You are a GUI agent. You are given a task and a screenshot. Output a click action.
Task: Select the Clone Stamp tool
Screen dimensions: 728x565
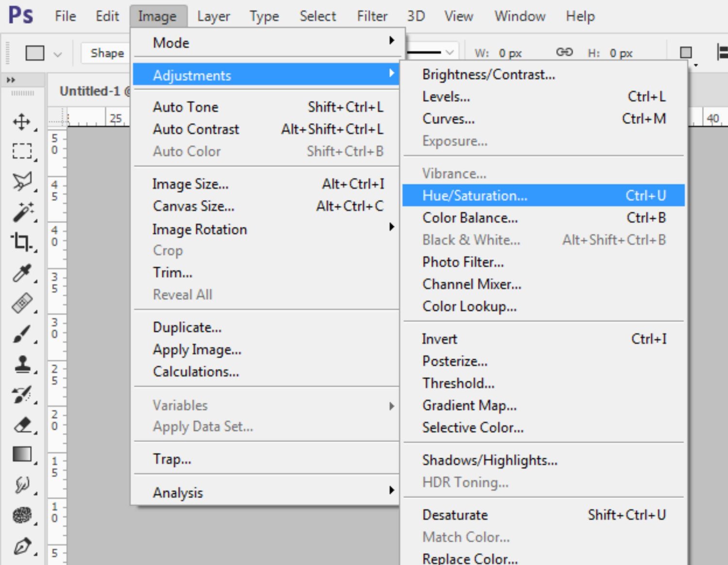(x=22, y=364)
